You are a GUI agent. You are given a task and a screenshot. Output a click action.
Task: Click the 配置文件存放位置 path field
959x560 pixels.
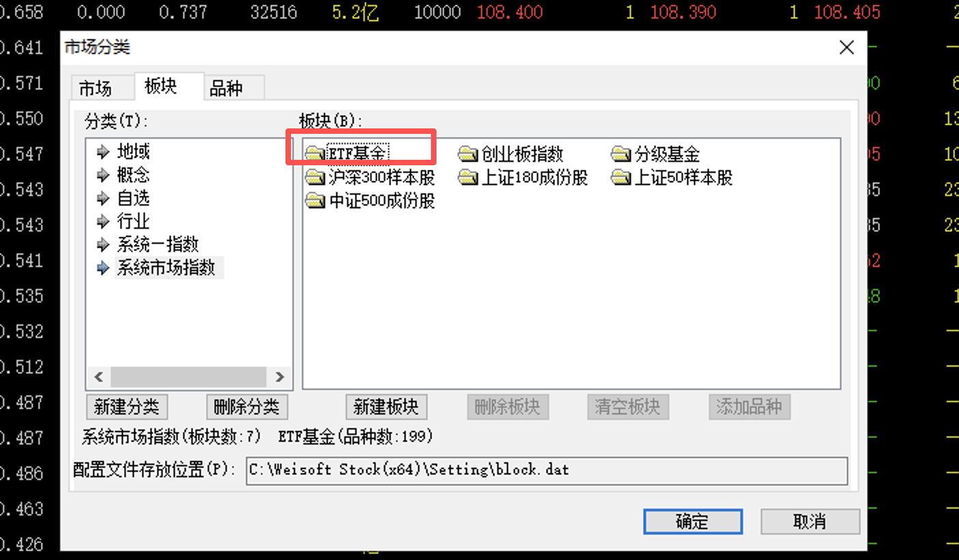click(546, 471)
